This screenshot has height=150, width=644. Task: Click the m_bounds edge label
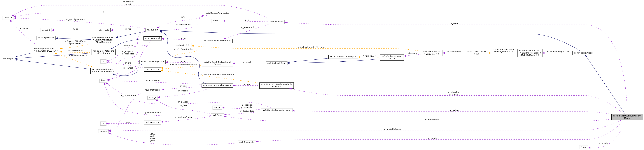pyautogui.click(x=432, y=138)
